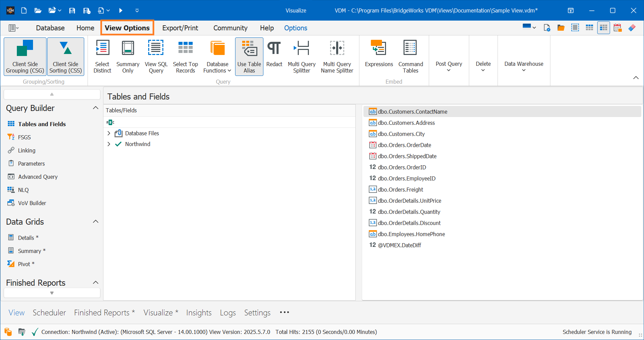Click the open folder icon in title bar
The height and width of the screenshot is (340, 644).
(x=38, y=10)
